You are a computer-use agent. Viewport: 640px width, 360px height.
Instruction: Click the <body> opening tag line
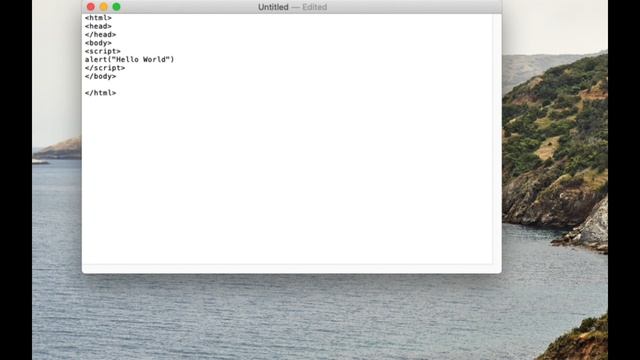(98, 43)
